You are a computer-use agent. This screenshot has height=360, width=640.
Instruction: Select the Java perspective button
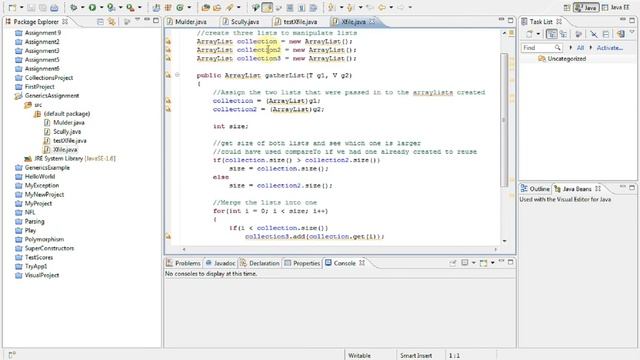click(586, 7)
